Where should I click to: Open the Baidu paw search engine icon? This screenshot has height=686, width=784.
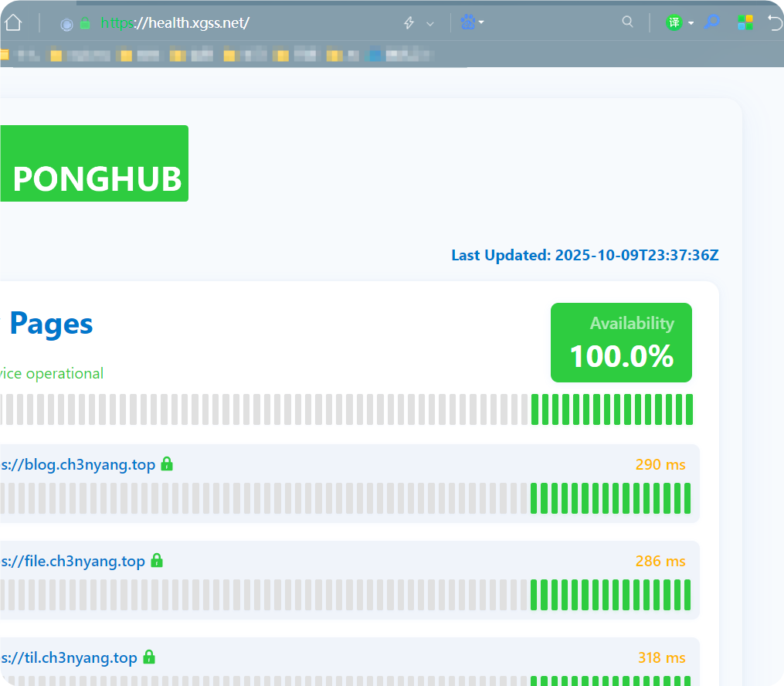(x=468, y=22)
